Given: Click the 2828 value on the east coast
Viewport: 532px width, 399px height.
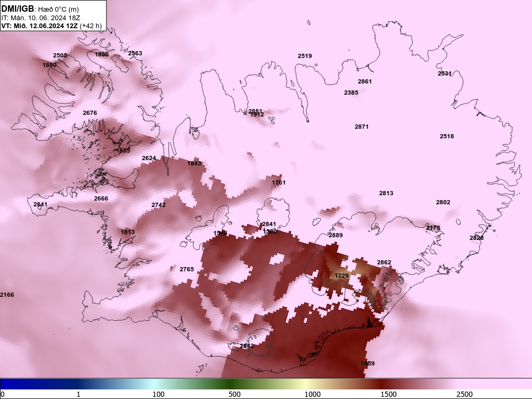Looking at the screenshot, I should point(477,238).
